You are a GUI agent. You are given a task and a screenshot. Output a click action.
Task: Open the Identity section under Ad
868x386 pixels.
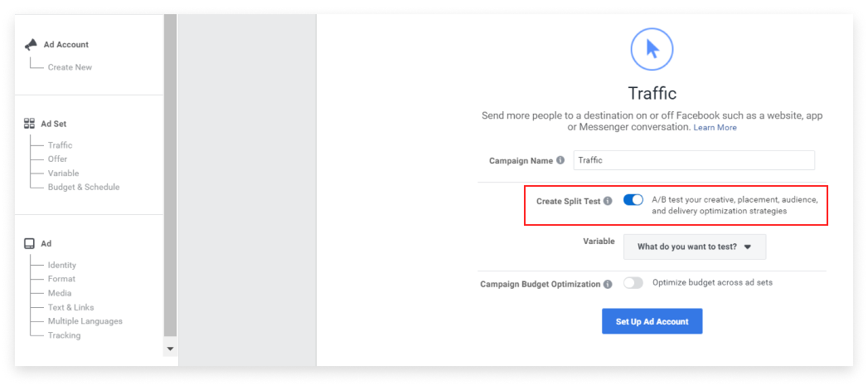(62, 265)
